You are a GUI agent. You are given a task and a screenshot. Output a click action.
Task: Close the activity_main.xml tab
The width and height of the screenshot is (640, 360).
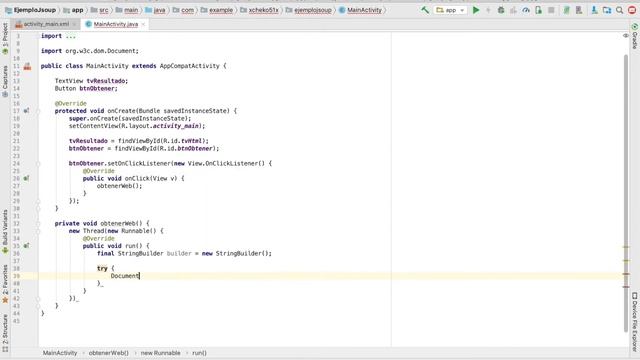[74, 24]
